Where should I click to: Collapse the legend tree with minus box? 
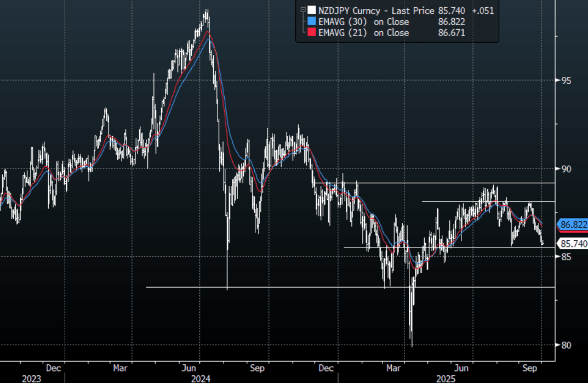pos(302,10)
